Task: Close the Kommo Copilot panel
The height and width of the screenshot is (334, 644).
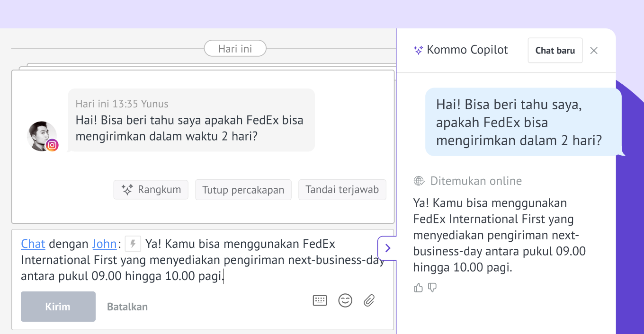Action: click(594, 51)
